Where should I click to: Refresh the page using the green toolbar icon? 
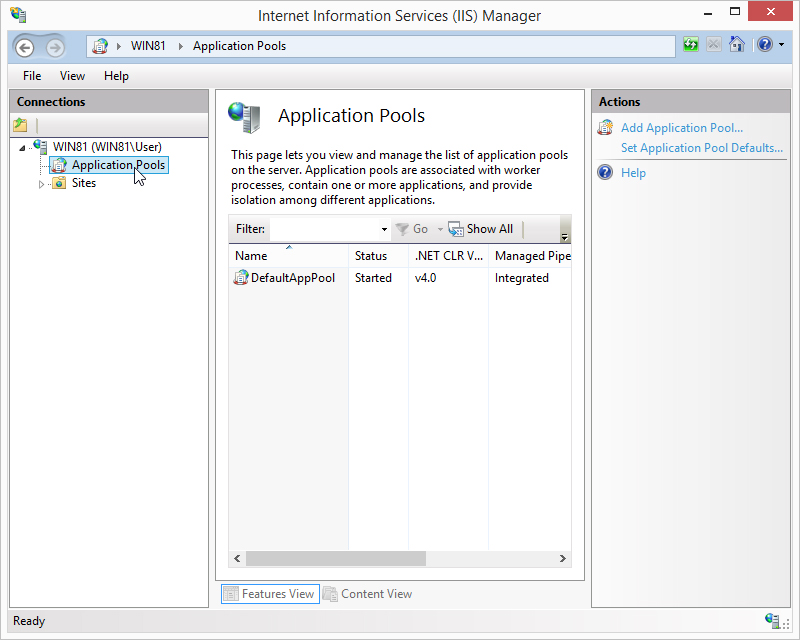691,44
